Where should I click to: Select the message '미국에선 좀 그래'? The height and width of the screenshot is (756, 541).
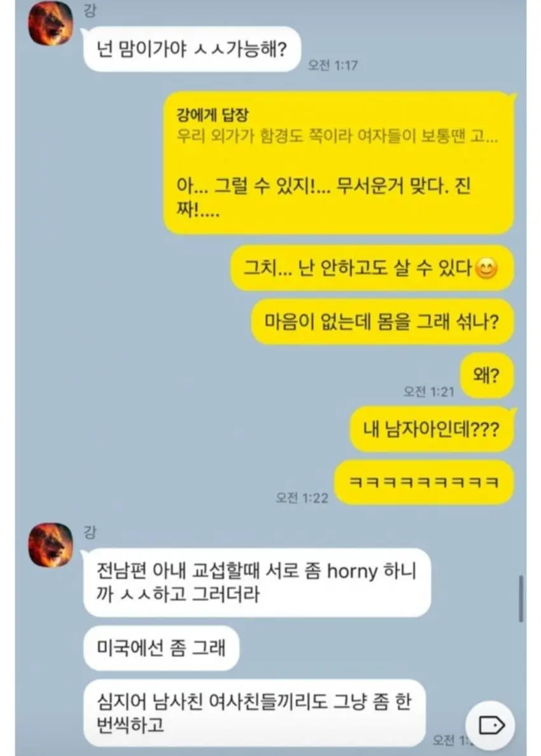pos(161,648)
